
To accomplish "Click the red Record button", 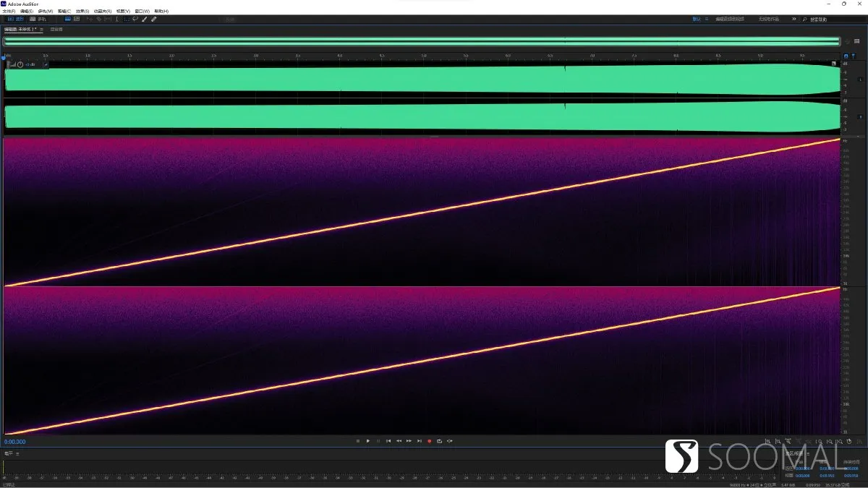I will point(429,441).
